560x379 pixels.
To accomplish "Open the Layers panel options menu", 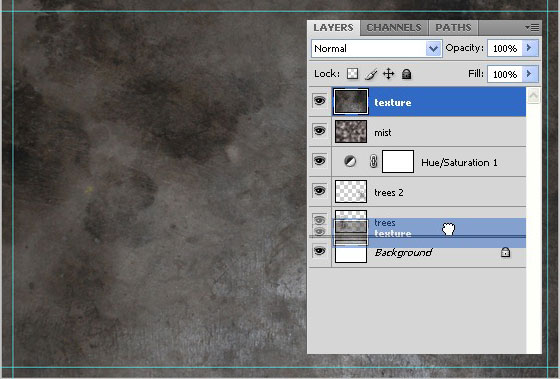I will (532, 28).
